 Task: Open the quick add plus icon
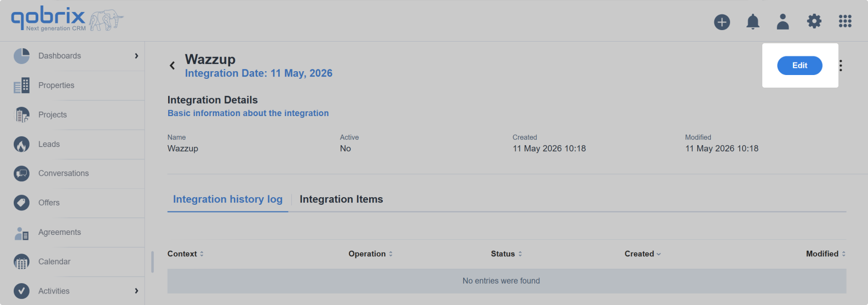tap(722, 22)
